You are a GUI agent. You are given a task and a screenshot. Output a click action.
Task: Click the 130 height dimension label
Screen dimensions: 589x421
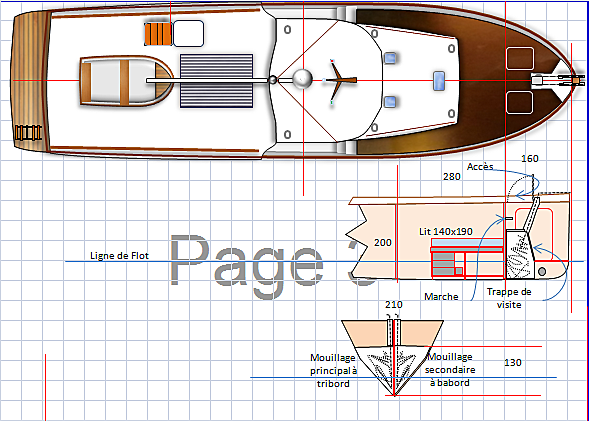coord(513,362)
